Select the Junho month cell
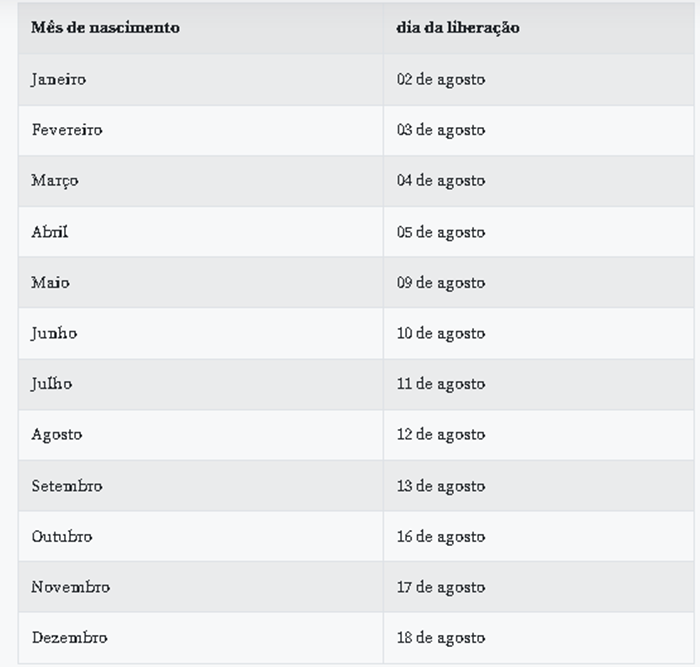This screenshot has height=667, width=700. [x=54, y=333]
